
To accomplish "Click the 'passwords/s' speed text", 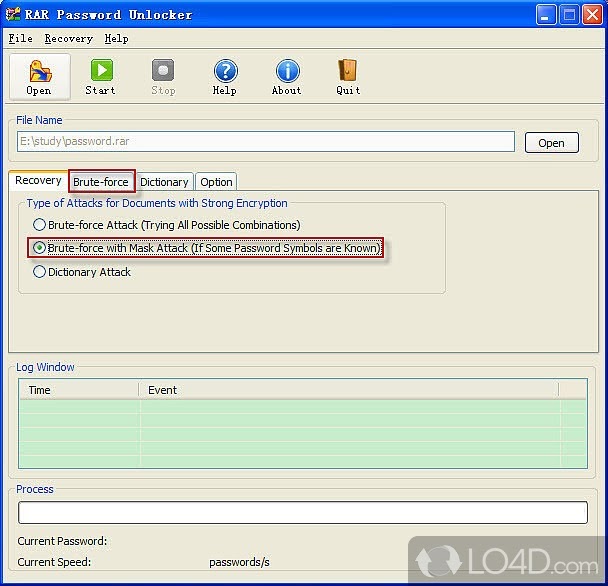I will (x=239, y=562).
